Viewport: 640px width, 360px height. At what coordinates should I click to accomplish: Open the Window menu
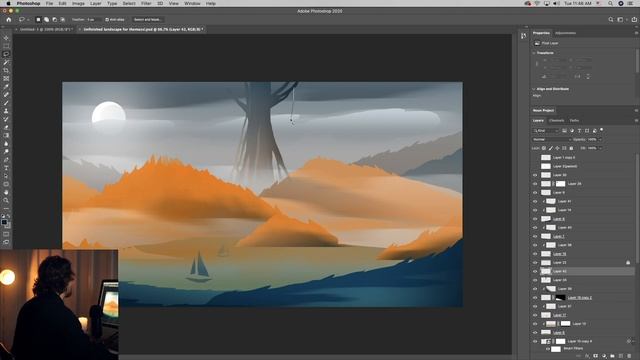coord(192,3)
